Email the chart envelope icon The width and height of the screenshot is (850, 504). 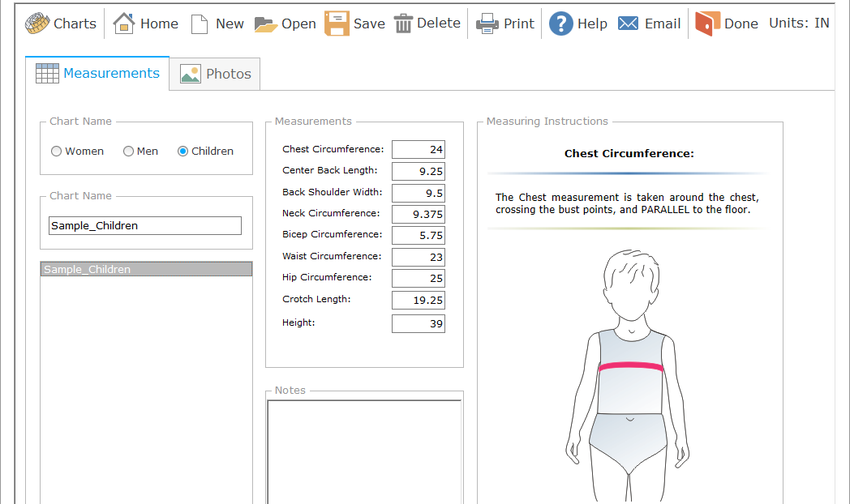tap(628, 23)
